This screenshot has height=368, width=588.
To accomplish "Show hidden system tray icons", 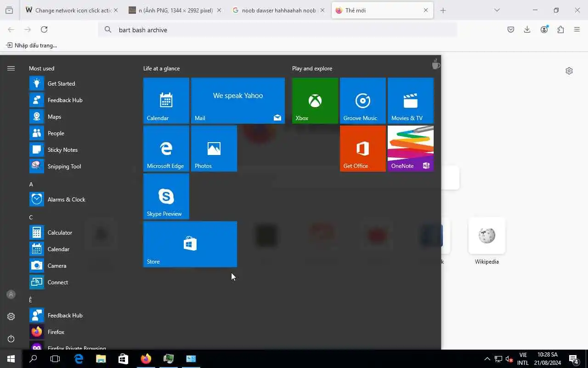I will coord(487,359).
